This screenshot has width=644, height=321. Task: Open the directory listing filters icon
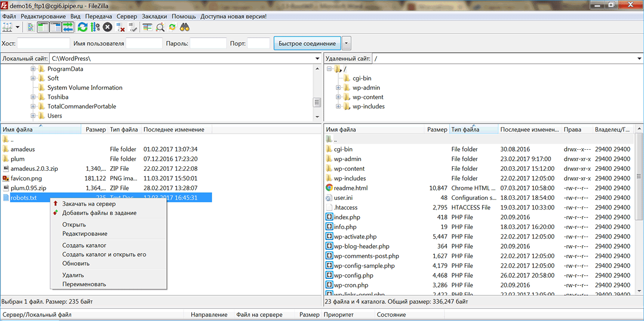(x=147, y=27)
